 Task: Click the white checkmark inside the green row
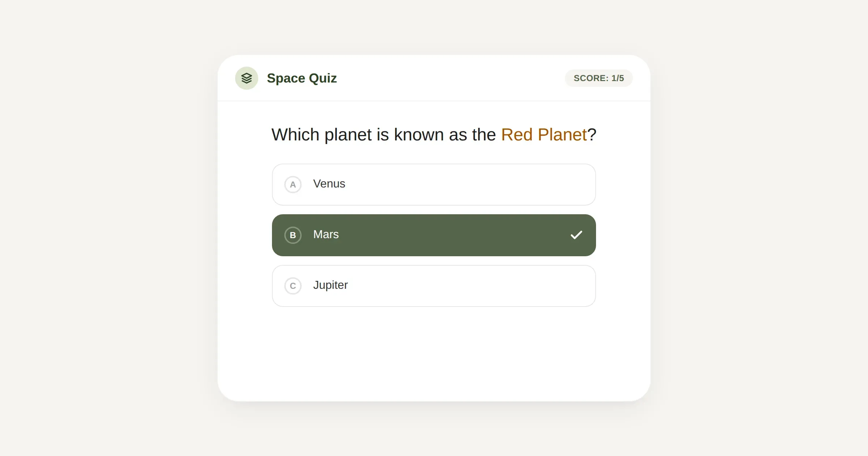pos(576,235)
